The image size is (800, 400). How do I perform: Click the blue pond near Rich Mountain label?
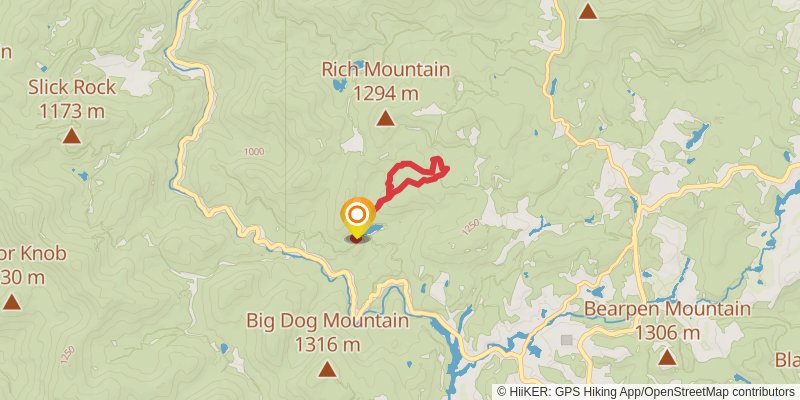[x=338, y=85]
